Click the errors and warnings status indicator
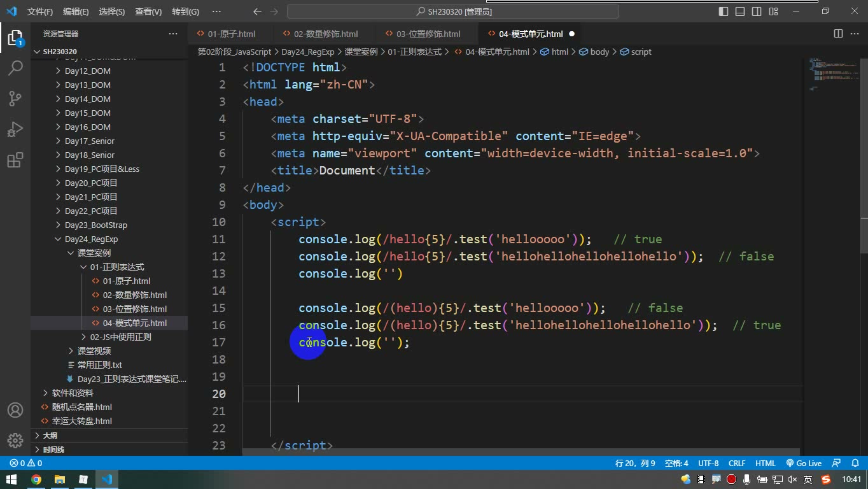 (26, 464)
